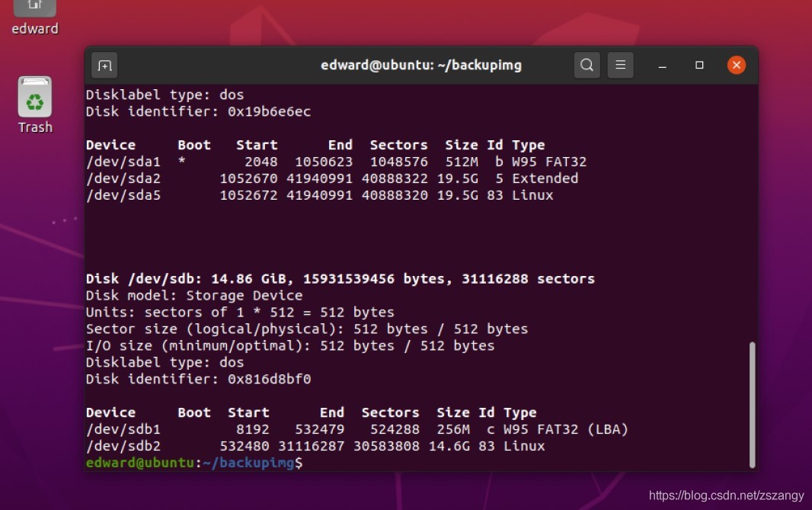The image size is (812, 510).
Task: Click the terminal vertical scrollbar
Action: [x=752, y=405]
